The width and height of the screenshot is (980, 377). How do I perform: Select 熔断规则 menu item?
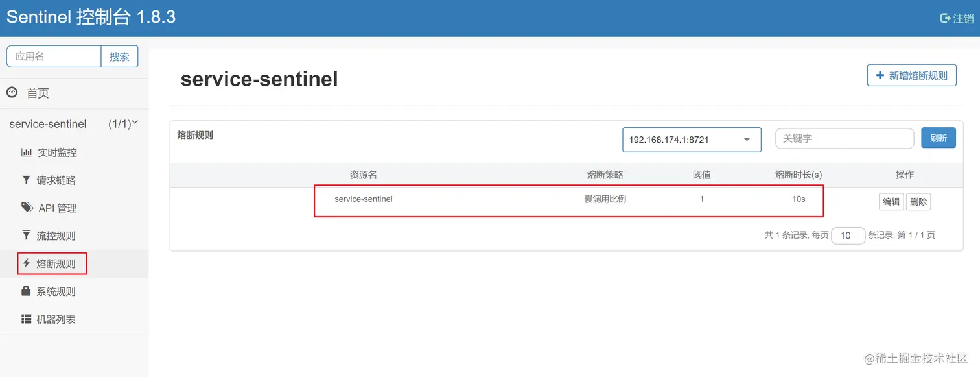click(x=56, y=264)
